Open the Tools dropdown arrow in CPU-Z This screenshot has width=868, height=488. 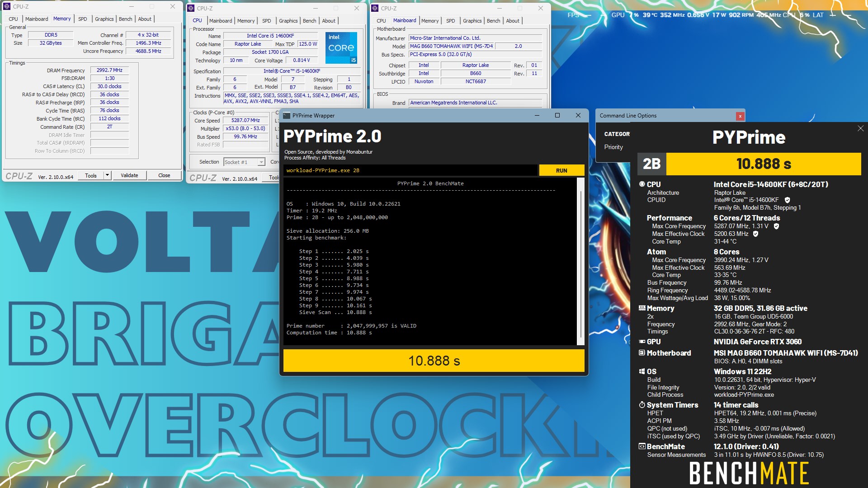[107, 175]
